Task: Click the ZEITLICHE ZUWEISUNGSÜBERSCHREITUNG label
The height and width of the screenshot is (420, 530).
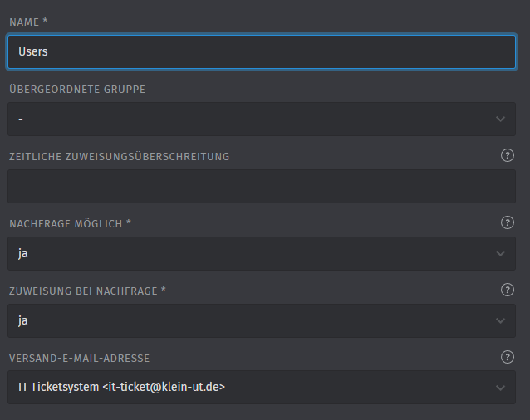Action: (x=119, y=156)
